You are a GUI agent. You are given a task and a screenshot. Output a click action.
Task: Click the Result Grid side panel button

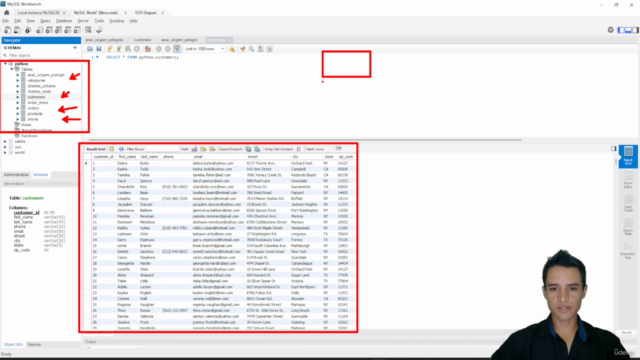click(x=628, y=156)
